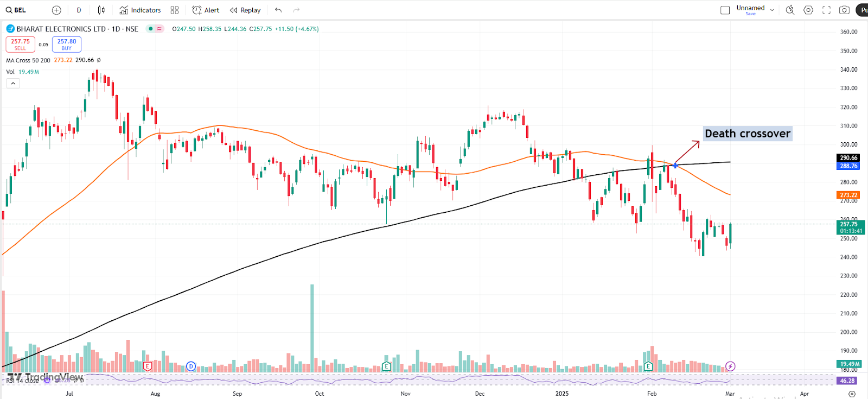Undo the last chart action

click(278, 10)
